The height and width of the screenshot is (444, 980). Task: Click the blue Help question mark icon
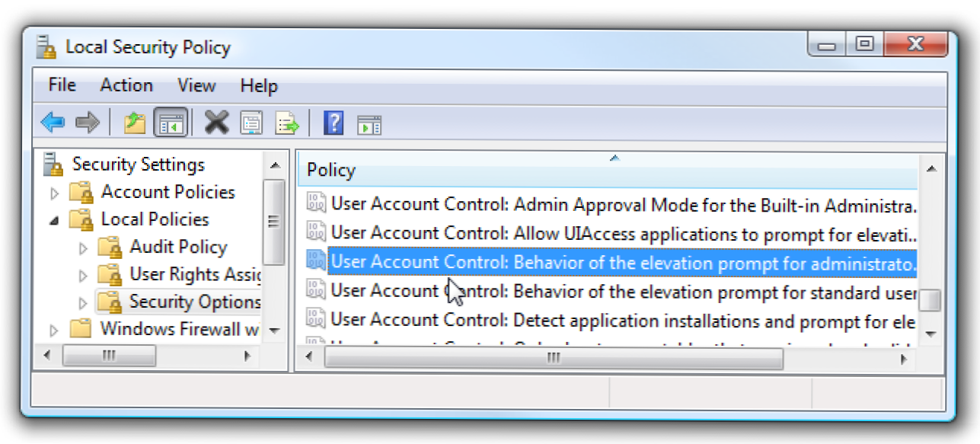(x=334, y=123)
